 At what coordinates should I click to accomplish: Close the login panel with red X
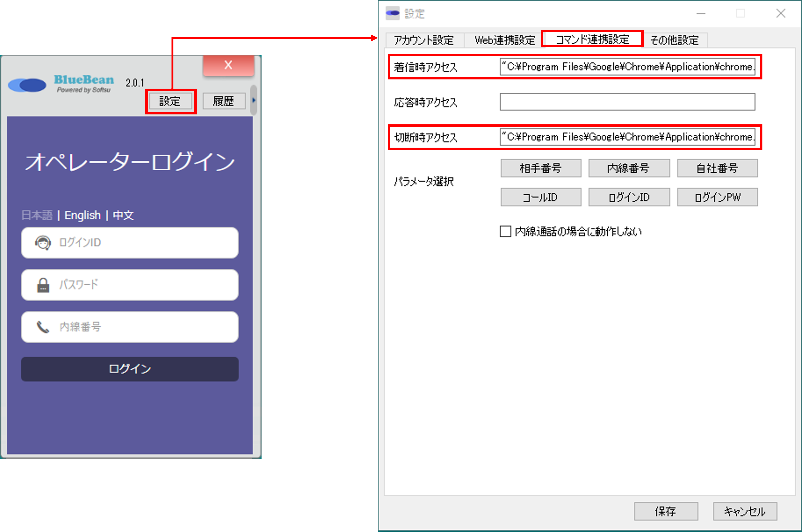(228, 65)
